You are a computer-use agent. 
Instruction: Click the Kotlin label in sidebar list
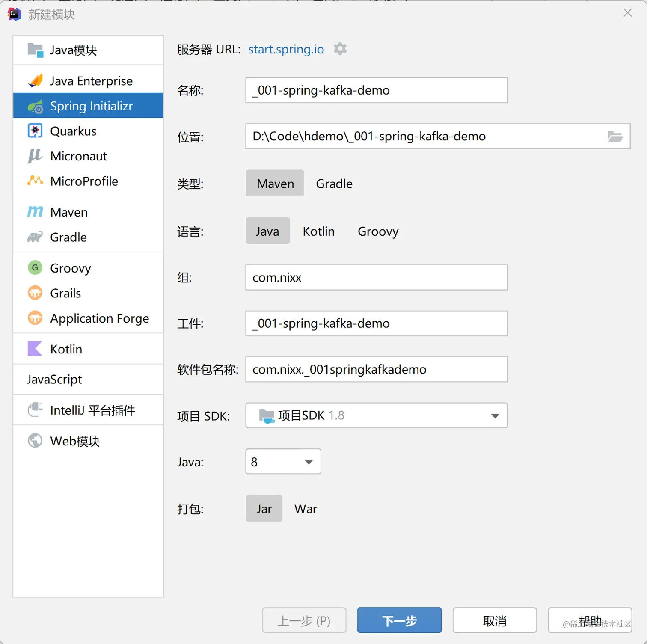pos(66,349)
